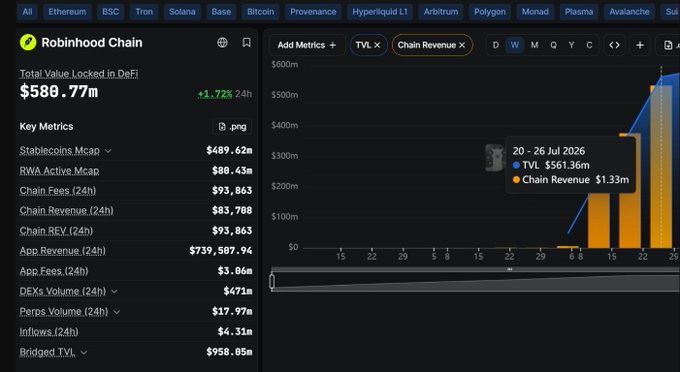Select daily D interval

(x=496, y=45)
